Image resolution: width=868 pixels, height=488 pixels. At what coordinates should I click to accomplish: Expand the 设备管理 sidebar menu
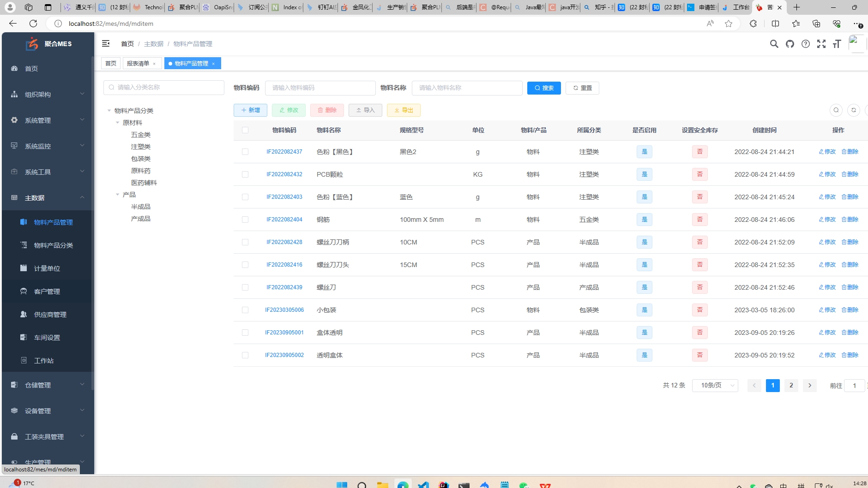point(48,411)
